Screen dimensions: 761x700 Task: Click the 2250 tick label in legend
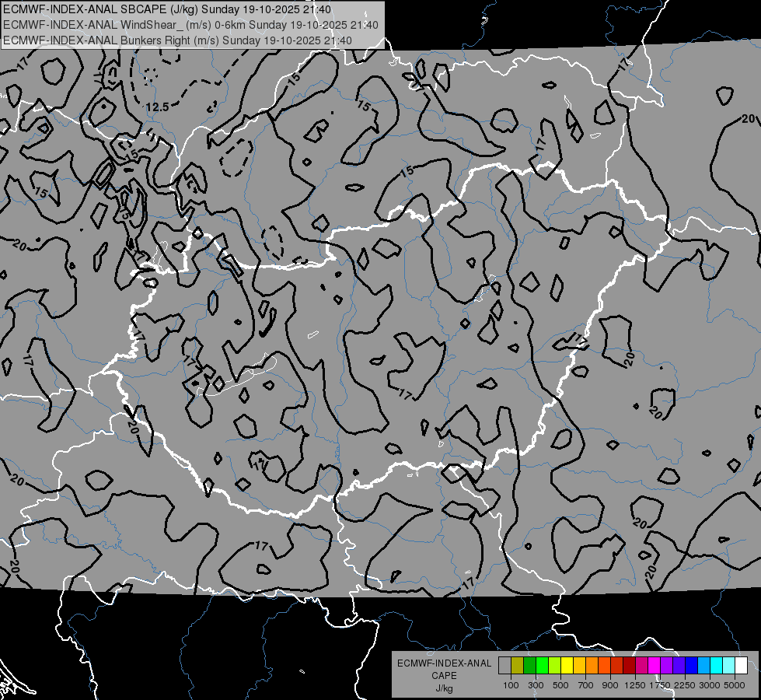pos(685,685)
